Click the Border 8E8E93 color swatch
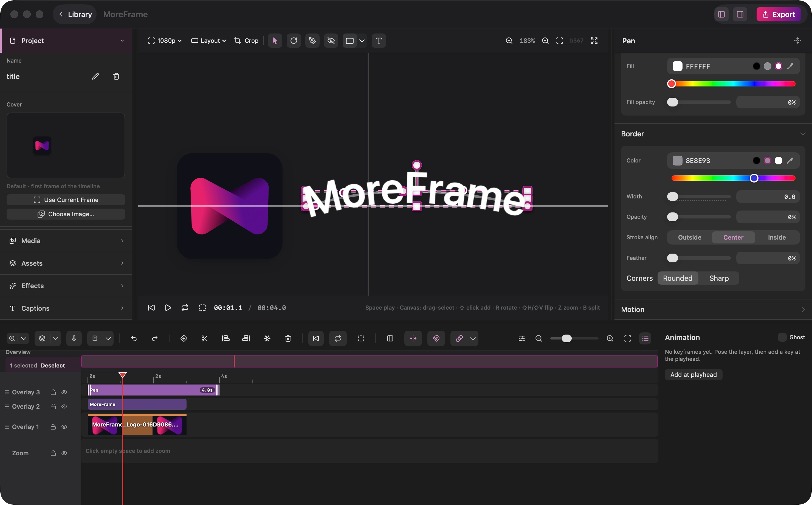Viewport: 812px width, 505px height. tap(677, 161)
